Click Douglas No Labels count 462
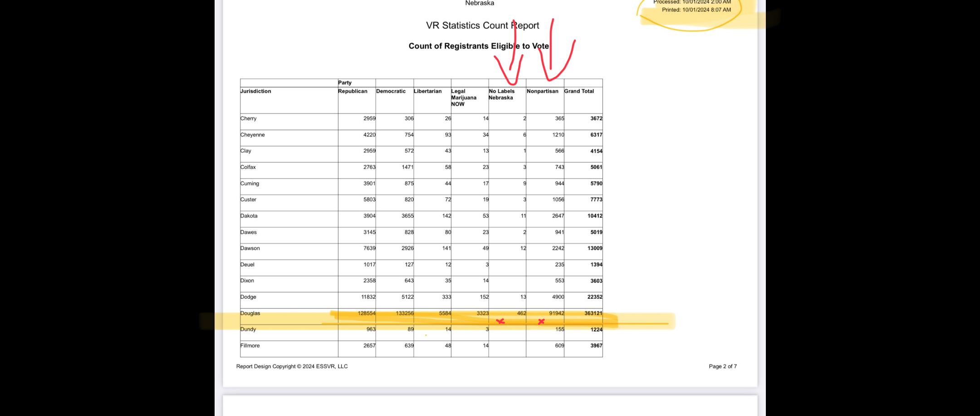 [x=522, y=313]
